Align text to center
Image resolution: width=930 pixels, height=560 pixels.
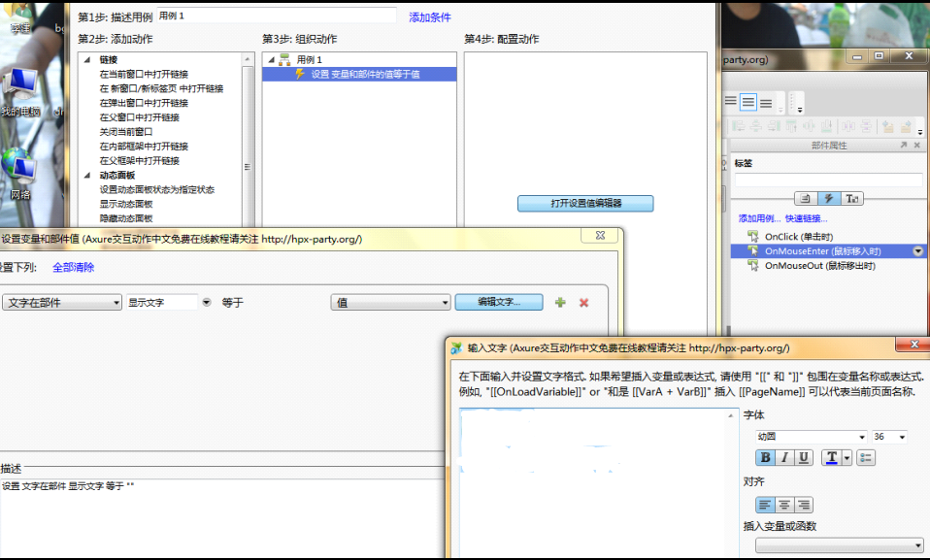point(784,505)
